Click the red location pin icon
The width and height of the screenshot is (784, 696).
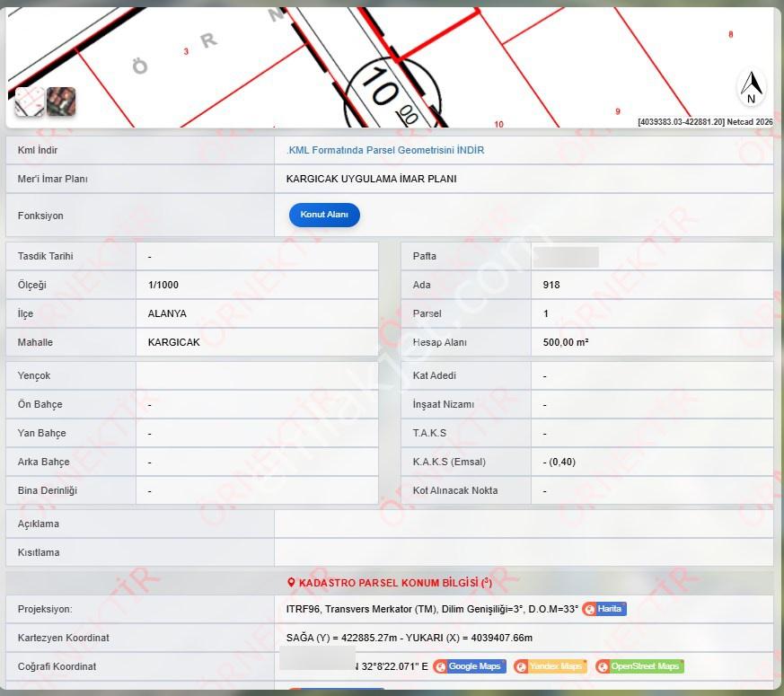[x=291, y=583]
